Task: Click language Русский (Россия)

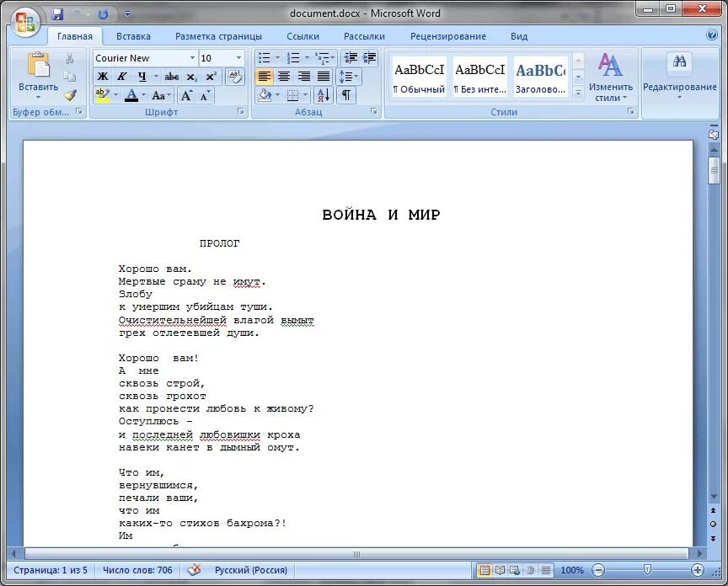Action: pyautogui.click(x=251, y=570)
